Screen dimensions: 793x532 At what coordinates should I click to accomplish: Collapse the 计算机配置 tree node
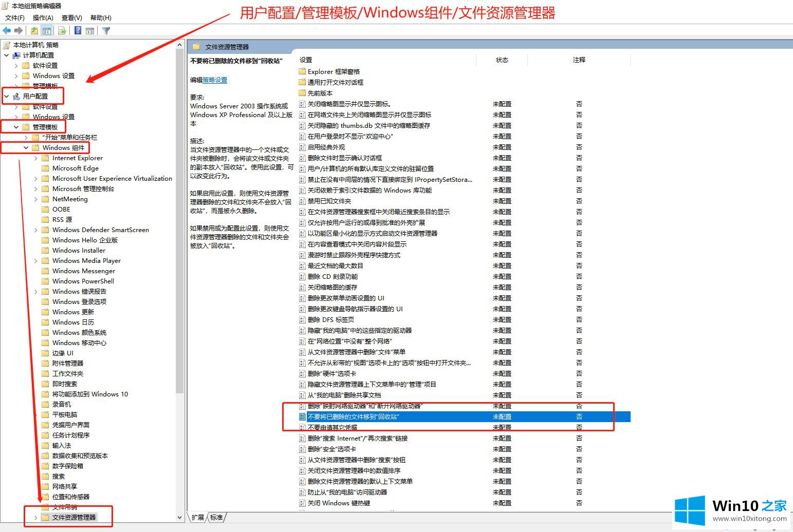coord(6,55)
